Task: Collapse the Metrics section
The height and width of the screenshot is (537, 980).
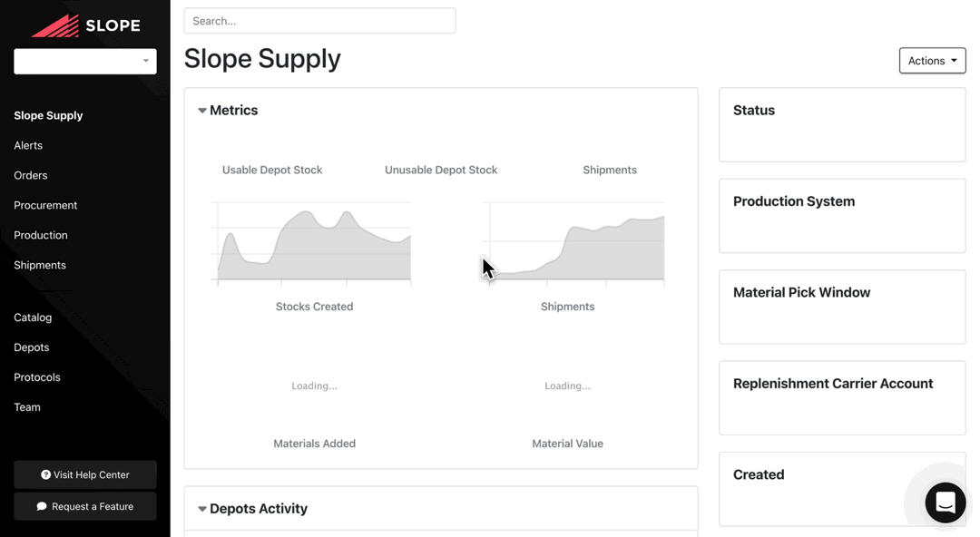Action: [x=202, y=111]
